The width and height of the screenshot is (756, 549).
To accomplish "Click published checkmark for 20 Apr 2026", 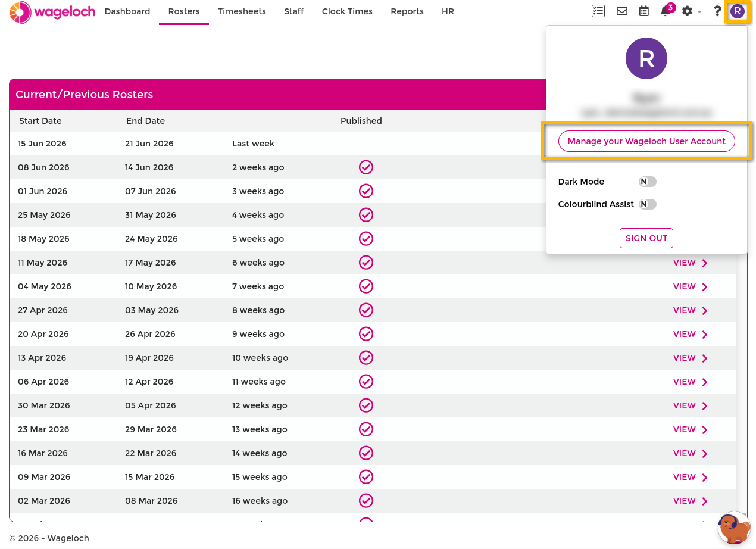I will point(366,334).
